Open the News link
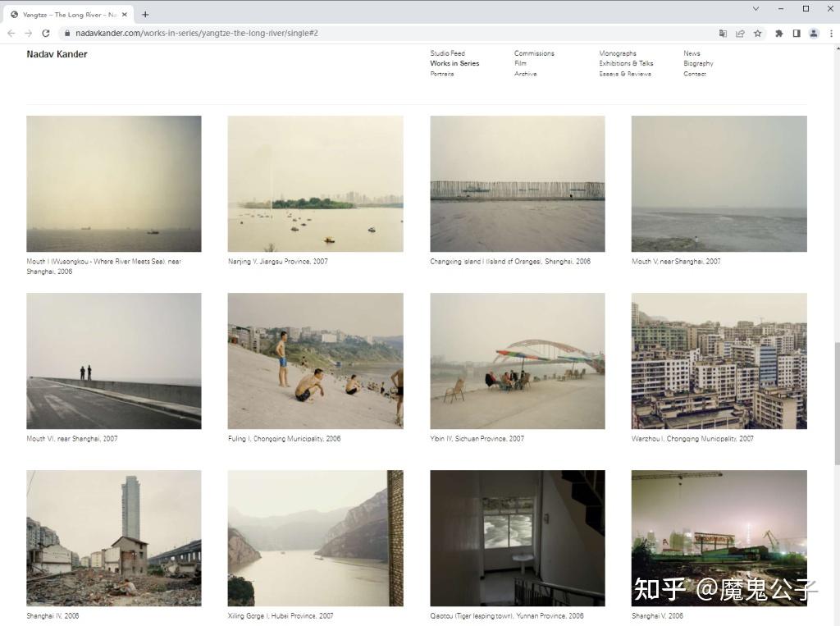This screenshot has width=840, height=626. 692,53
